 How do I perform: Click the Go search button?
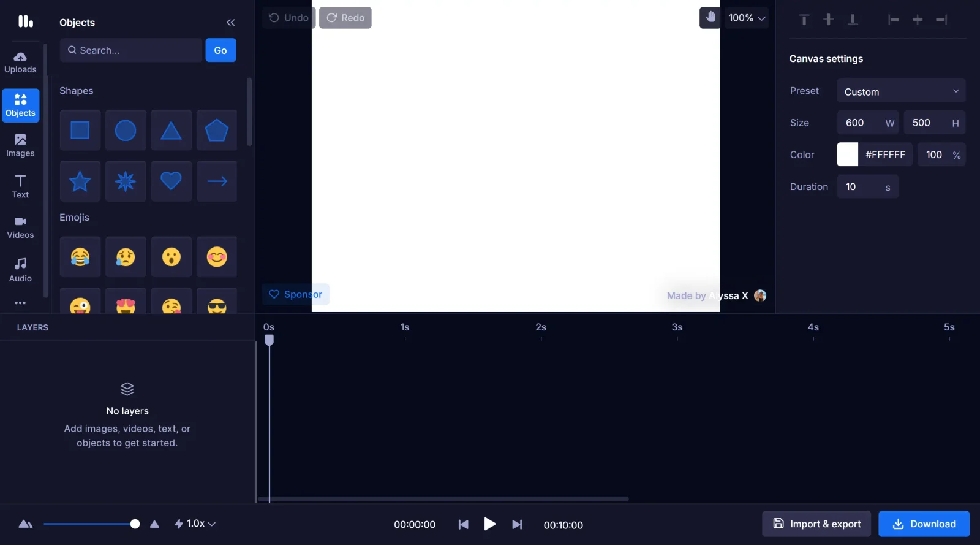[x=221, y=50]
